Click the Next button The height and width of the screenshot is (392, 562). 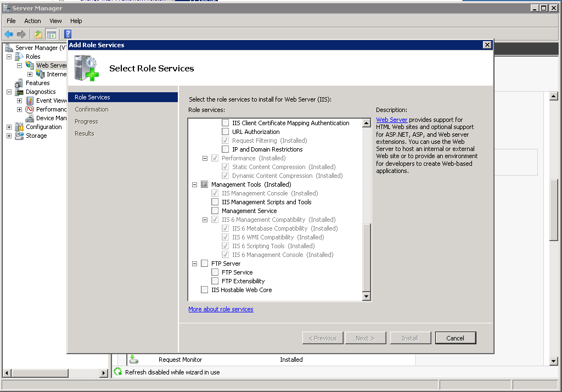click(365, 338)
